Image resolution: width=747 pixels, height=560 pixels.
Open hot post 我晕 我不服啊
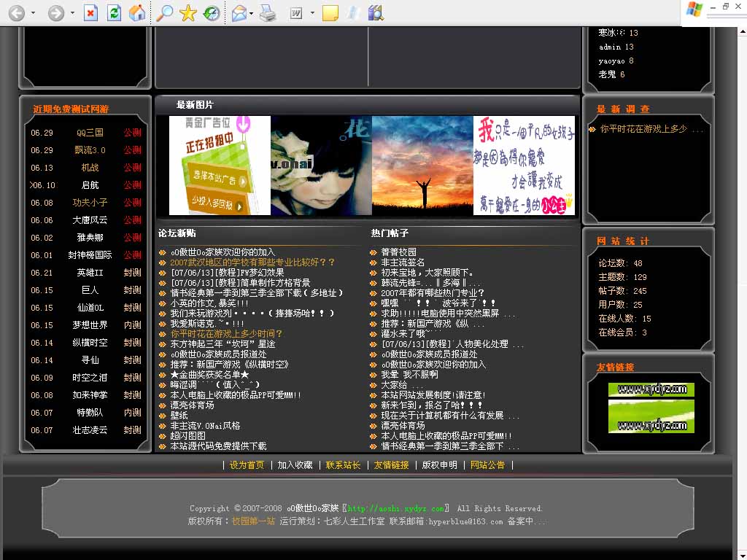409,374
